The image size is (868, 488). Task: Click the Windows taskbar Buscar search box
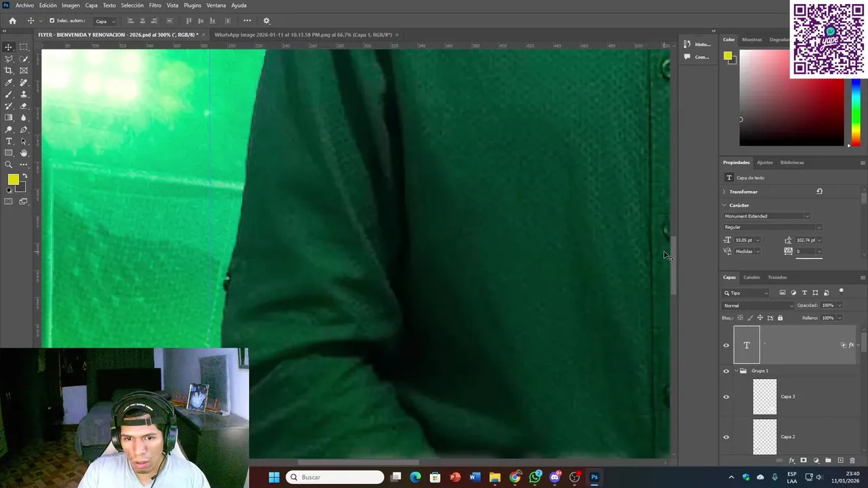(335, 477)
